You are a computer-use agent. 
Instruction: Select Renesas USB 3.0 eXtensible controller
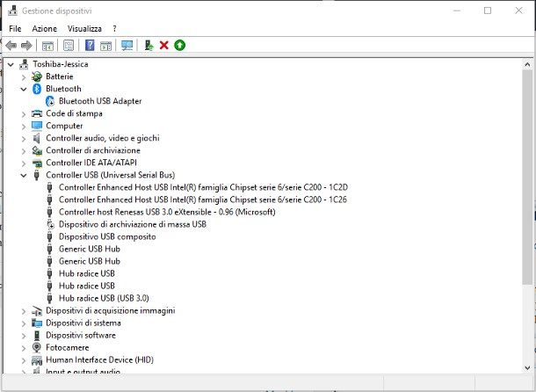point(167,212)
